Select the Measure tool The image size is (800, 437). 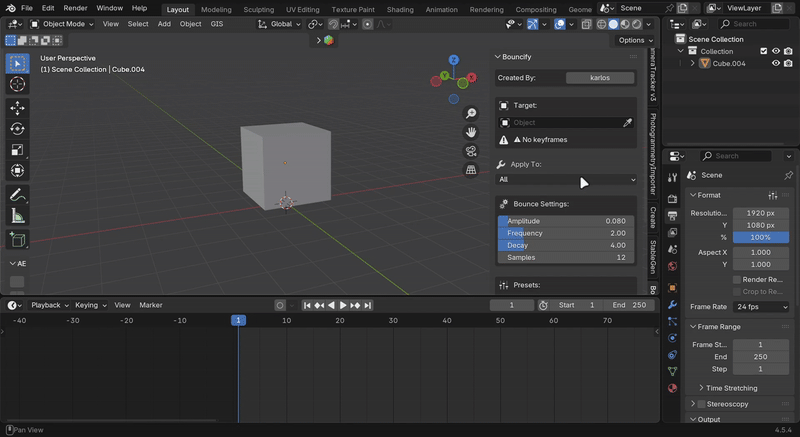17,216
